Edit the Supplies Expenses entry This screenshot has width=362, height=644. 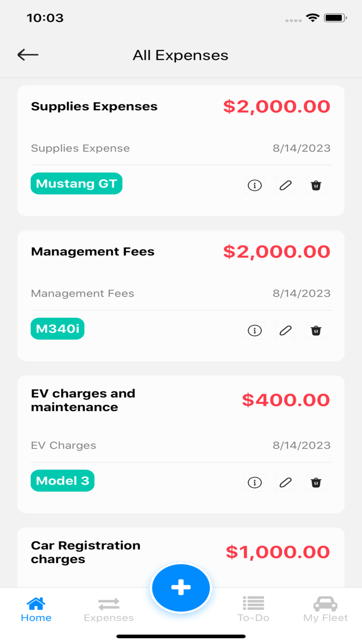click(286, 185)
